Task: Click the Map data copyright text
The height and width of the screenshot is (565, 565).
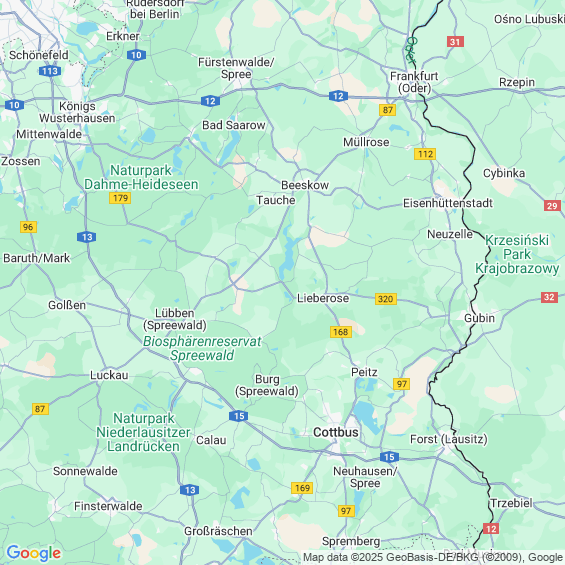Action: pos(432,557)
